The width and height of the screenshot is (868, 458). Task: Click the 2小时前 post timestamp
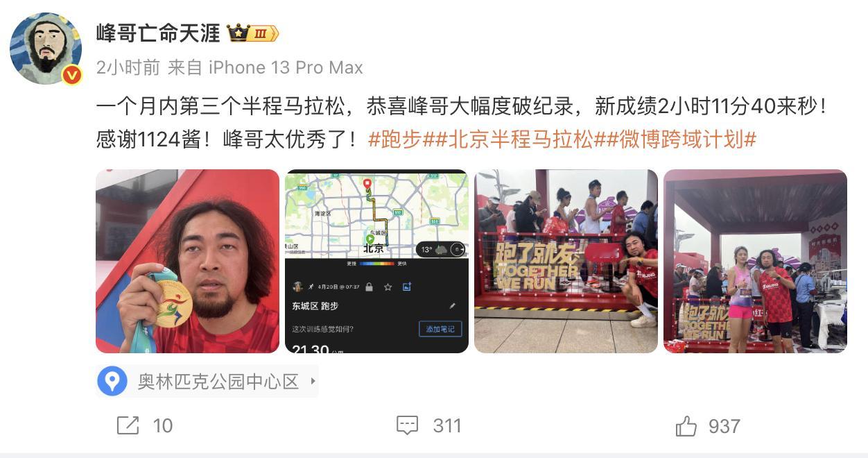click(x=128, y=67)
